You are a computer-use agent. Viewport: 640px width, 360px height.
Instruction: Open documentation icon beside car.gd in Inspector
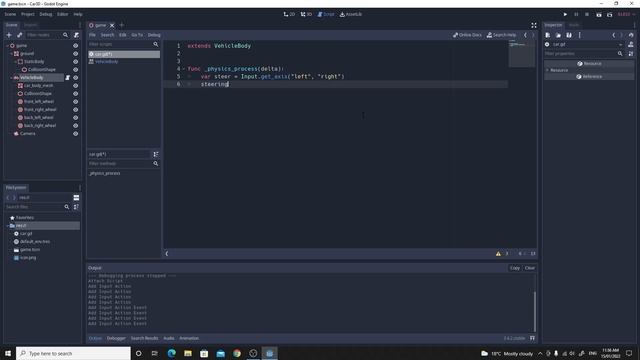pyautogui.click(x=631, y=44)
